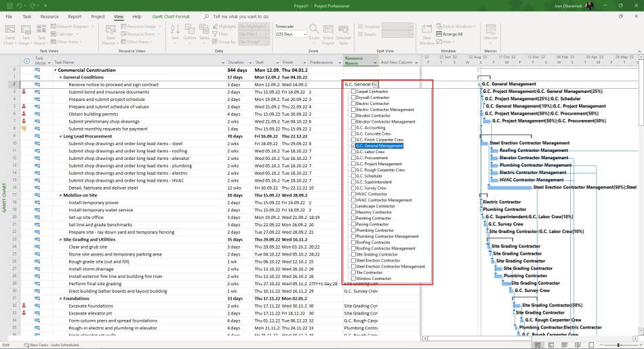The height and width of the screenshot is (349, 644).
Task: Switch to Resource Sheet view
Action: [140, 34]
